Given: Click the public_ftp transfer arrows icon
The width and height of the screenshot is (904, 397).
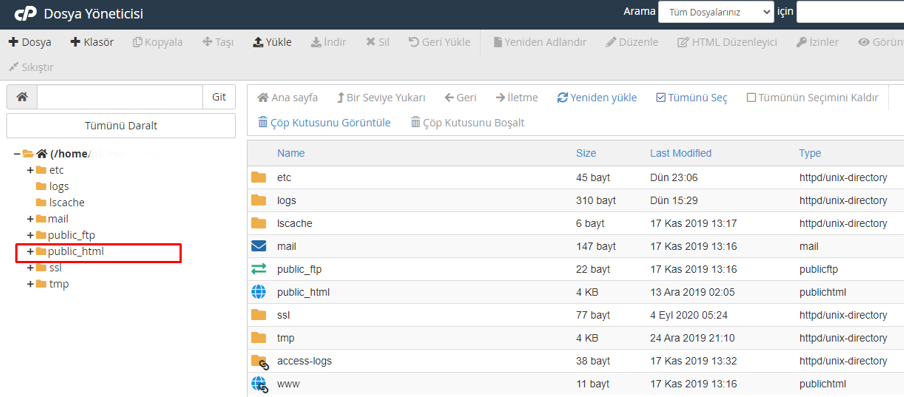Looking at the screenshot, I should pos(259,270).
